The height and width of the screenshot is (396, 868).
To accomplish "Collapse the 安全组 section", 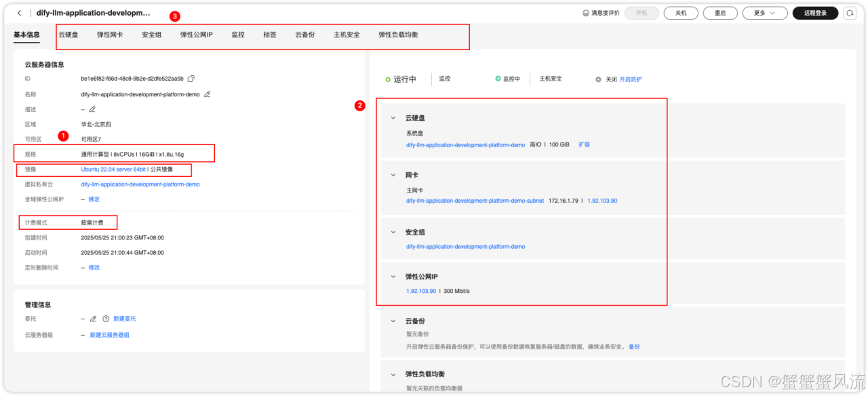I will [x=393, y=232].
